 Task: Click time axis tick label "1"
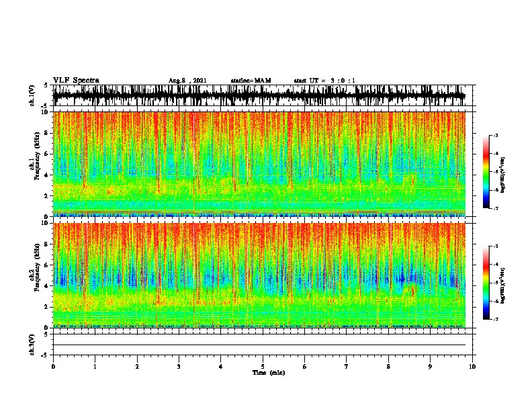pos(95,367)
